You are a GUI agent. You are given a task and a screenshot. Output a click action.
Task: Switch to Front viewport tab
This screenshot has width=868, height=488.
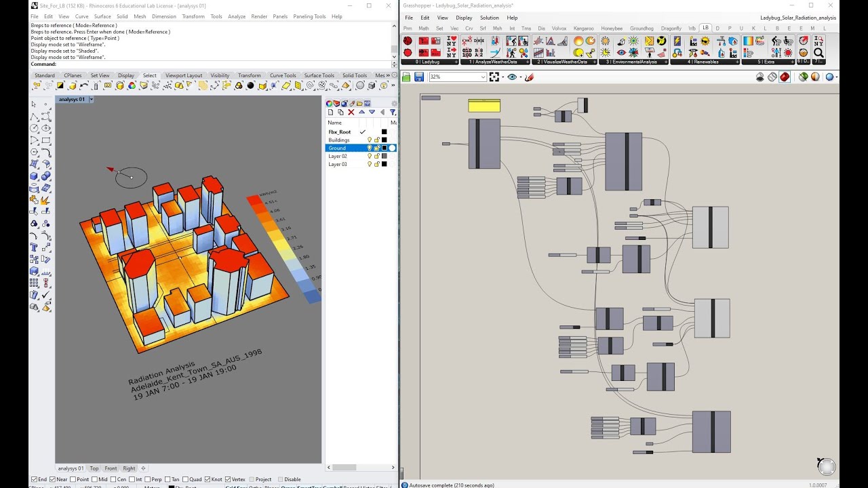click(x=111, y=468)
